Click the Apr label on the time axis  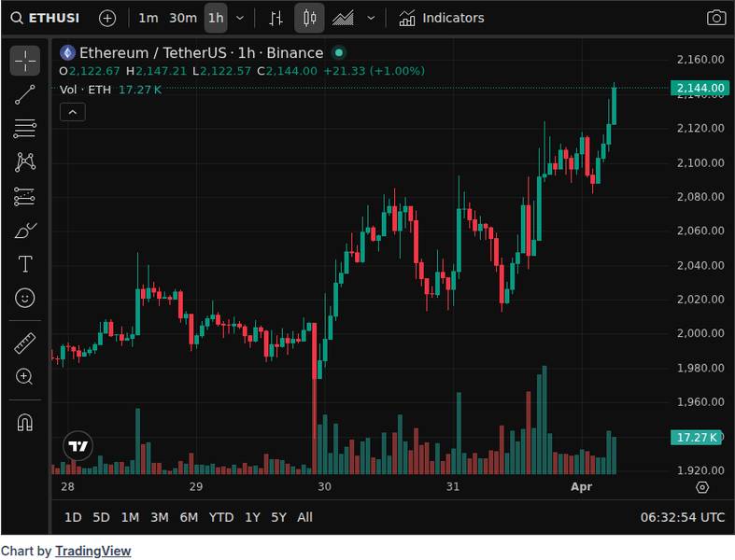pyautogui.click(x=581, y=487)
